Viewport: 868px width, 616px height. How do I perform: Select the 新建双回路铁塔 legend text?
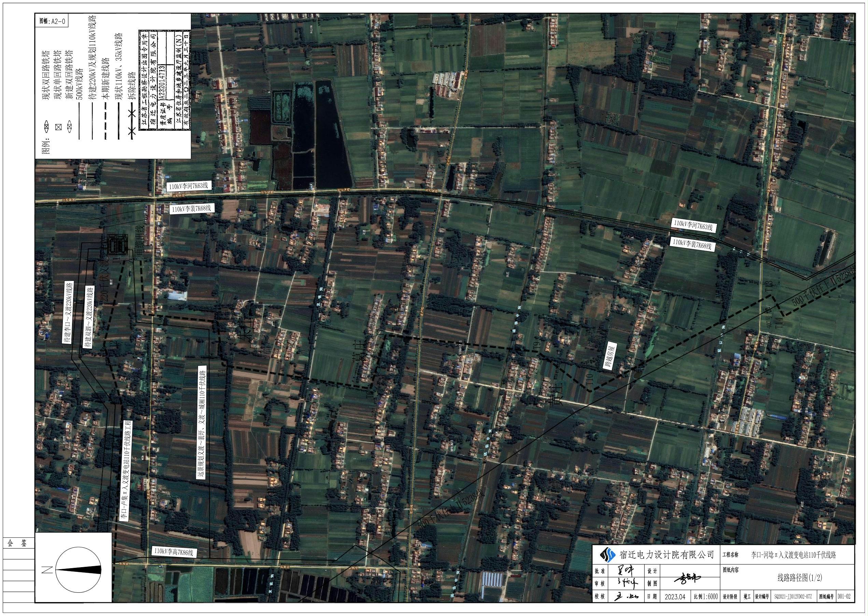click(70, 74)
